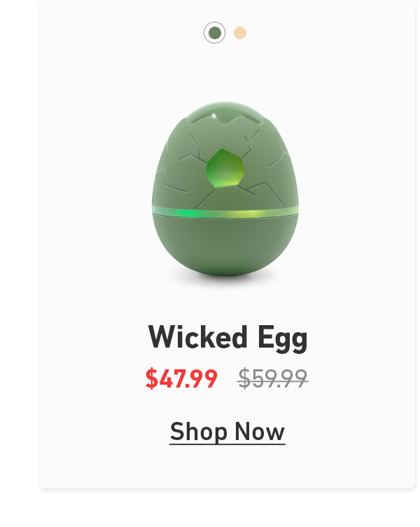Click the $47.99 sale price

181,378
